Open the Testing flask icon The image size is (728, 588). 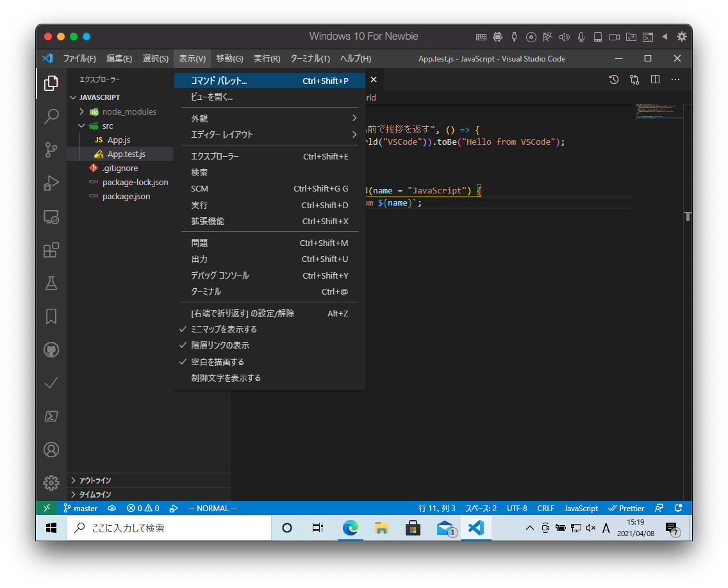[51, 283]
